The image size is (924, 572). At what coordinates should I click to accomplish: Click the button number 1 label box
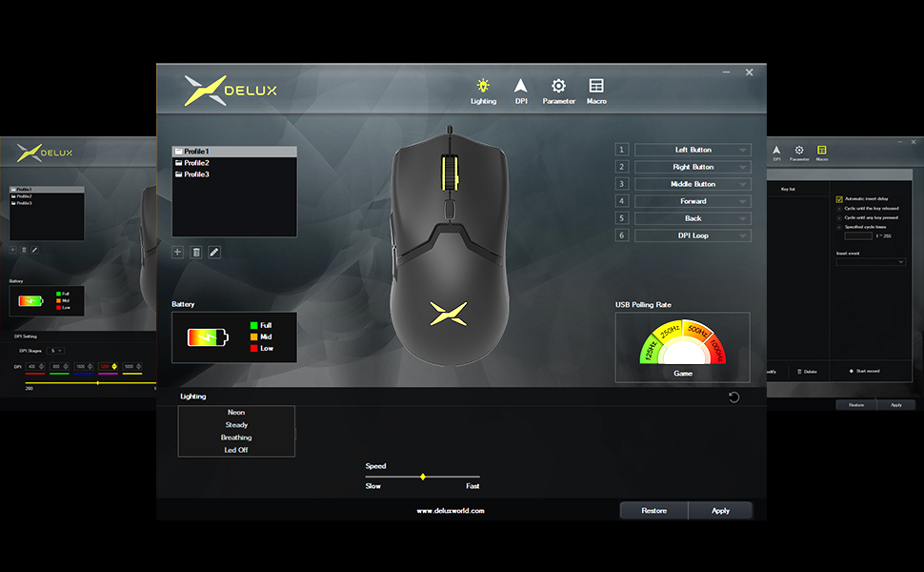(x=622, y=150)
